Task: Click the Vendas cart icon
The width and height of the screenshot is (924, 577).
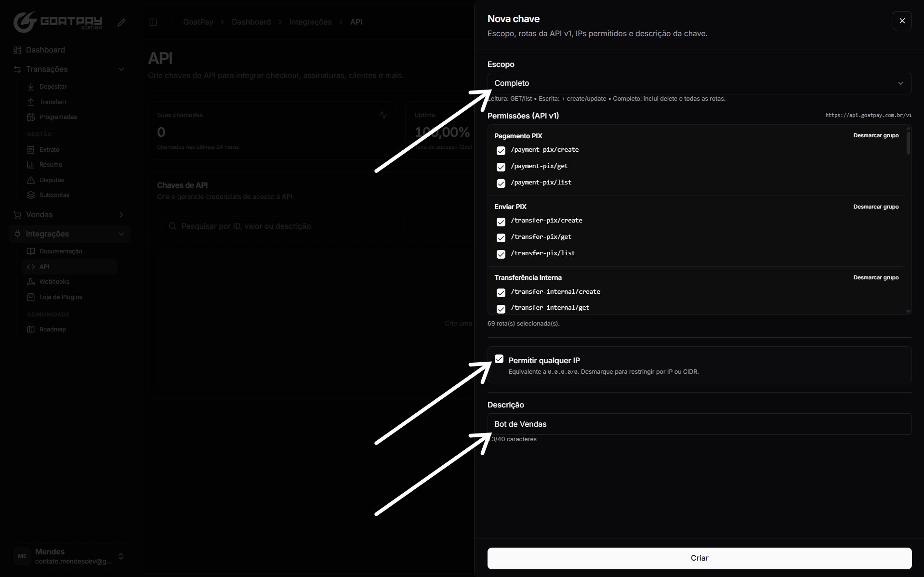Action: coord(17,215)
